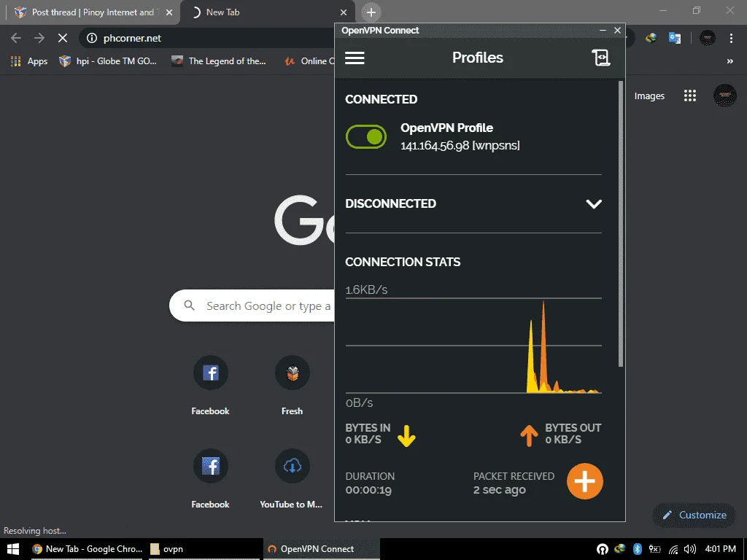Open the Fresh shortcut tile
This screenshot has width=747, height=560.
pos(292,386)
